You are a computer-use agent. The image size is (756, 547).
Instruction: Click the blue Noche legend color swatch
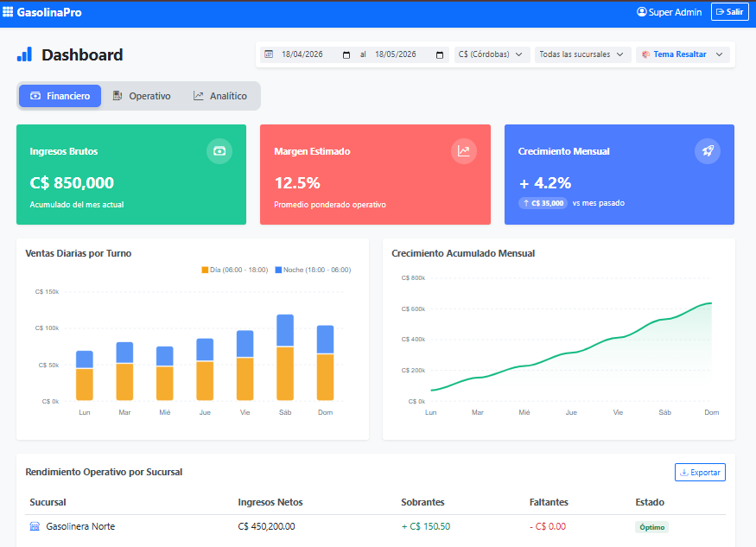coord(278,270)
